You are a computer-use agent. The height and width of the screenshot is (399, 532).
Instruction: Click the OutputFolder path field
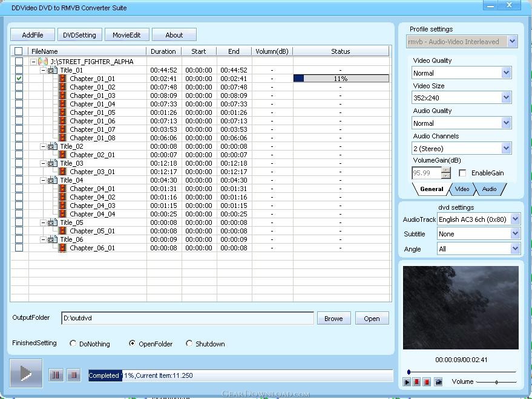(x=188, y=319)
